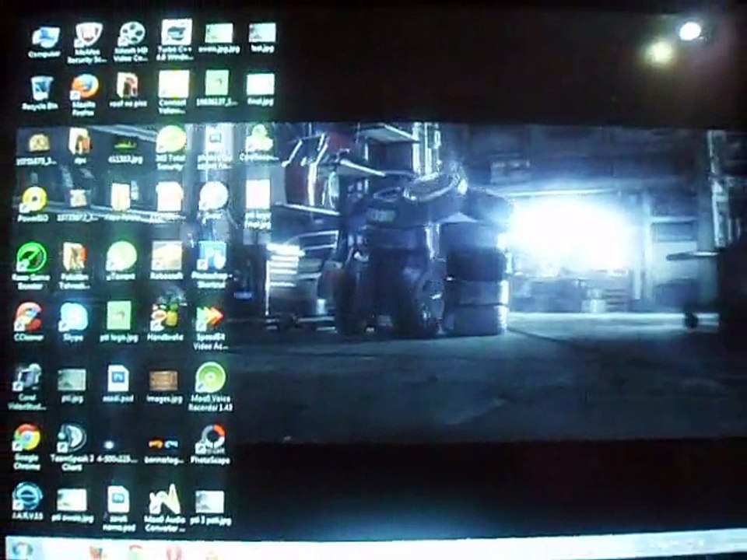This screenshot has height=560, width=747.
Task: Open the J.A.R.V.I.S desktop shortcut
Action: pyautogui.click(x=27, y=502)
